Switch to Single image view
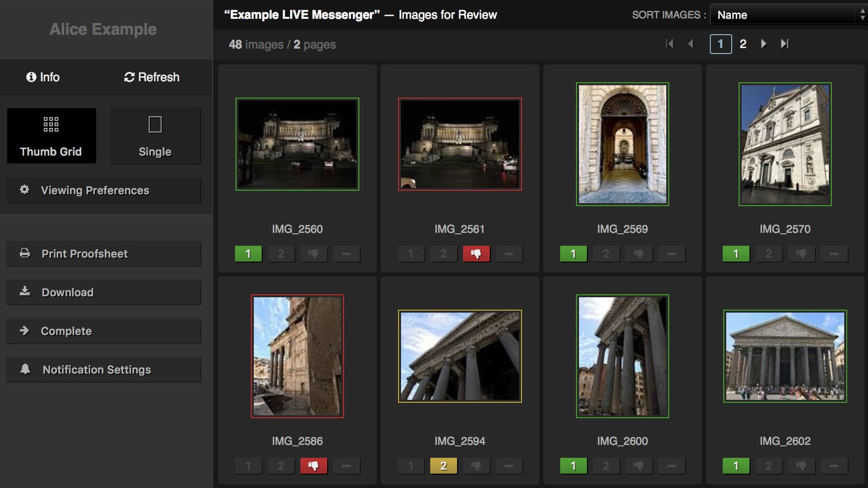The width and height of the screenshot is (868, 488). (155, 136)
